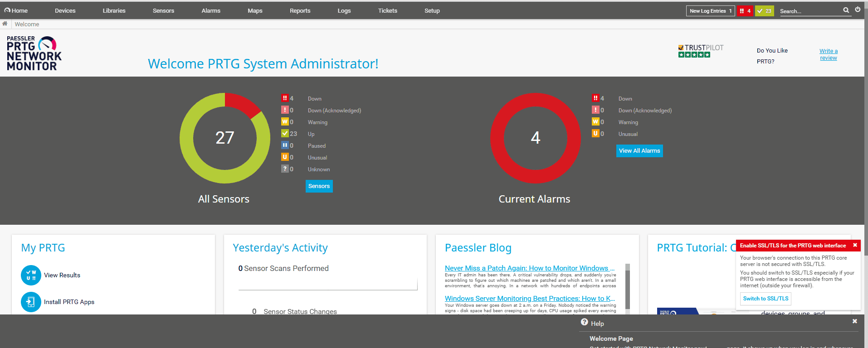The width and height of the screenshot is (868, 348).
Task: Click the Unusual icon under Current Alarms
Action: pos(595,133)
